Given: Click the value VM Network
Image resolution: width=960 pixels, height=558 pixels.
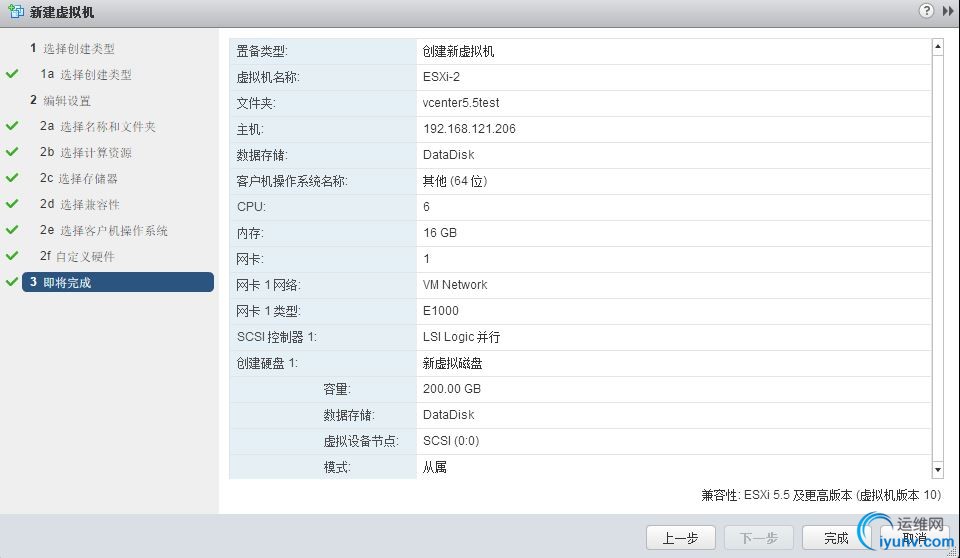Looking at the screenshot, I should click(455, 285).
